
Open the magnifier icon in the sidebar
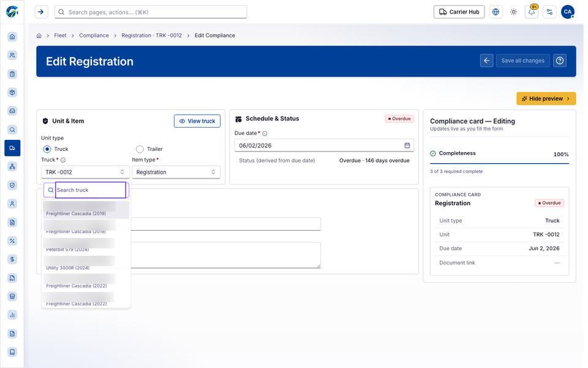pyautogui.click(x=12, y=129)
